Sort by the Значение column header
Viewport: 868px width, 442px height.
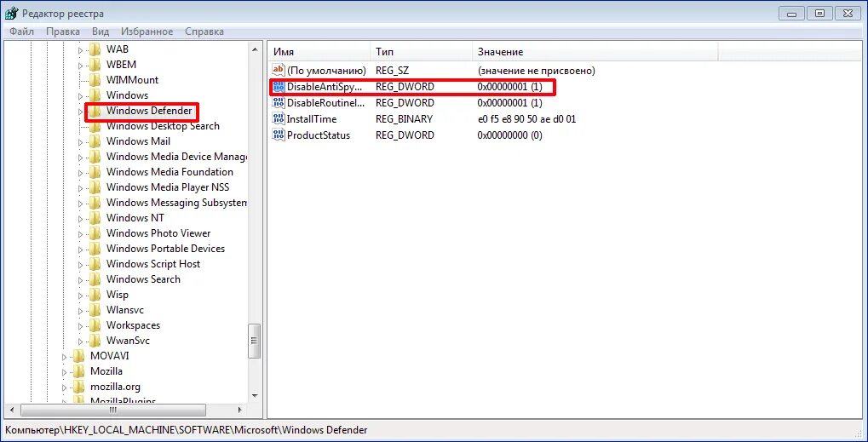tap(595, 52)
